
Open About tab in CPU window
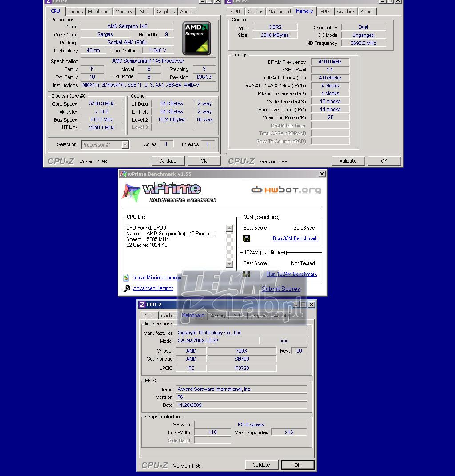[187, 12]
